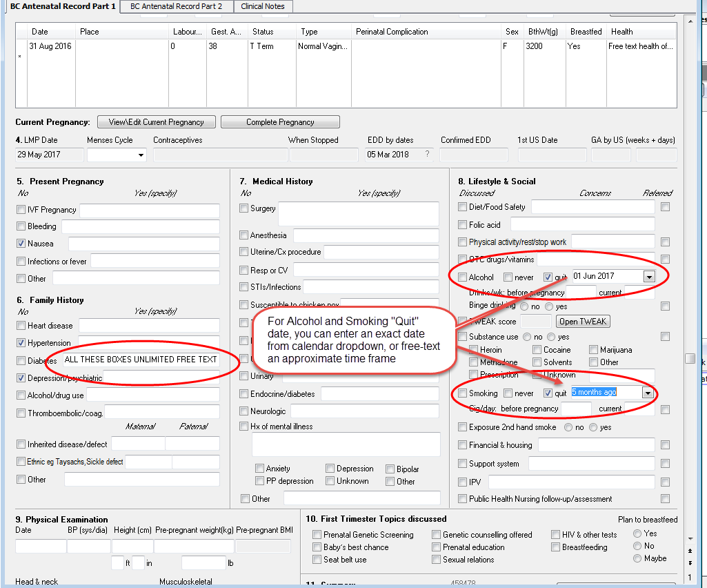Click the View\Edit Current Pregnancy button

click(x=155, y=121)
